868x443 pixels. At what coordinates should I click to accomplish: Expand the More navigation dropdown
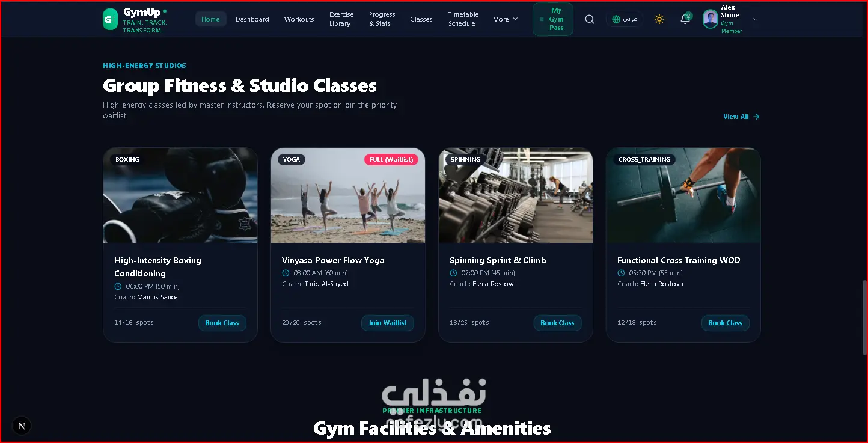(x=505, y=19)
